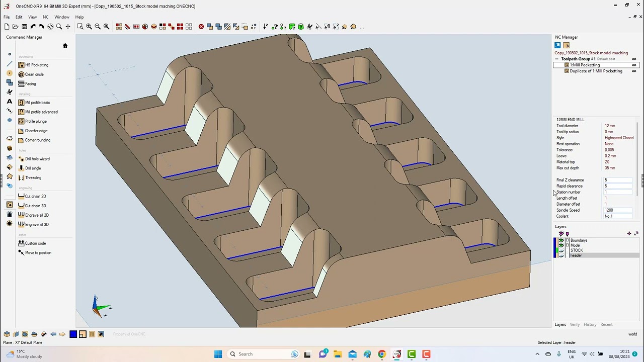Click the Spindle Speed value field
Viewport: 644px width, 362px height.
(x=618, y=210)
